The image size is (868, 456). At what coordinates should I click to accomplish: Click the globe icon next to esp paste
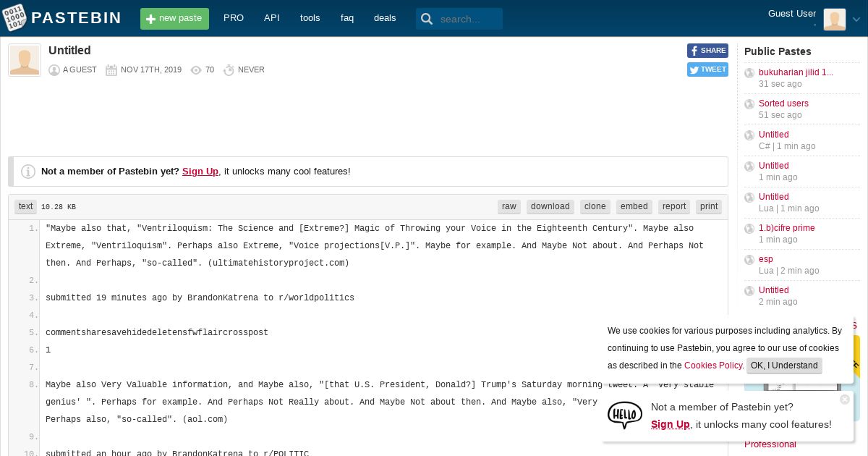(x=749, y=260)
